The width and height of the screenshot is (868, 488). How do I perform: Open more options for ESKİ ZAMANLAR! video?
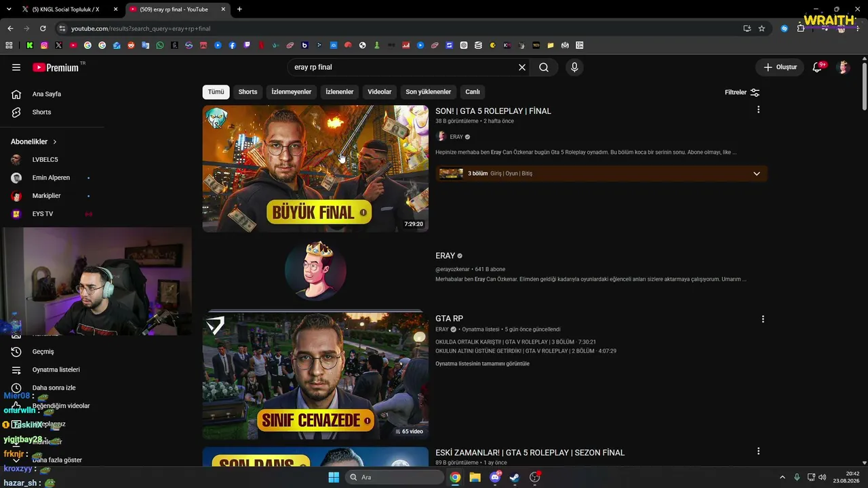click(x=758, y=451)
